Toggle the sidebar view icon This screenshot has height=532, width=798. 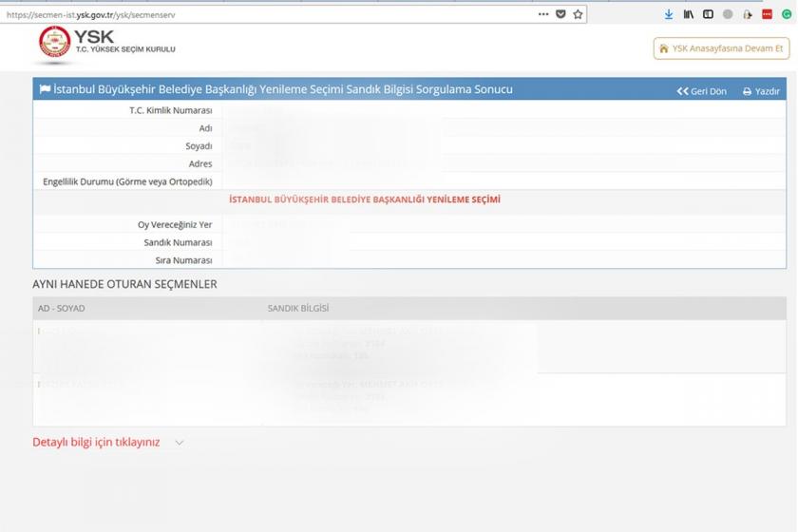[708, 14]
